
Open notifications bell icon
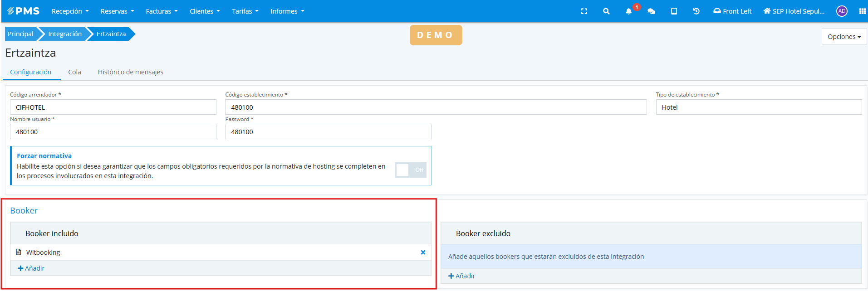tap(628, 11)
